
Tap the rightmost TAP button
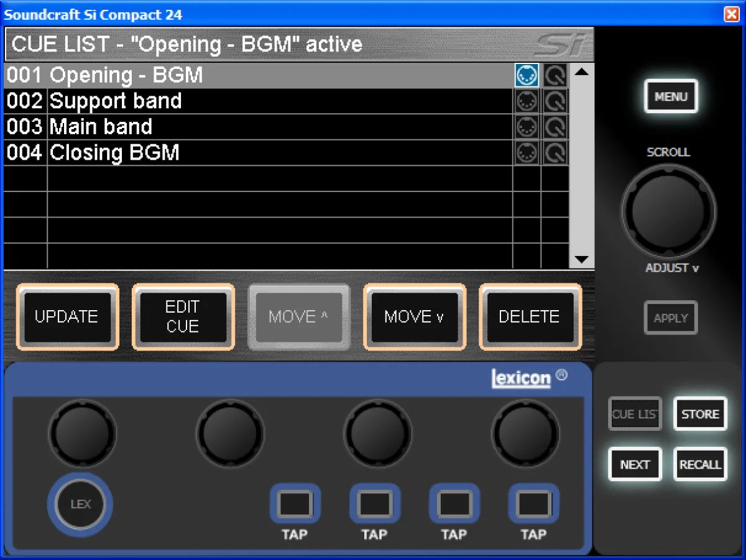click(x=533, y=503)
